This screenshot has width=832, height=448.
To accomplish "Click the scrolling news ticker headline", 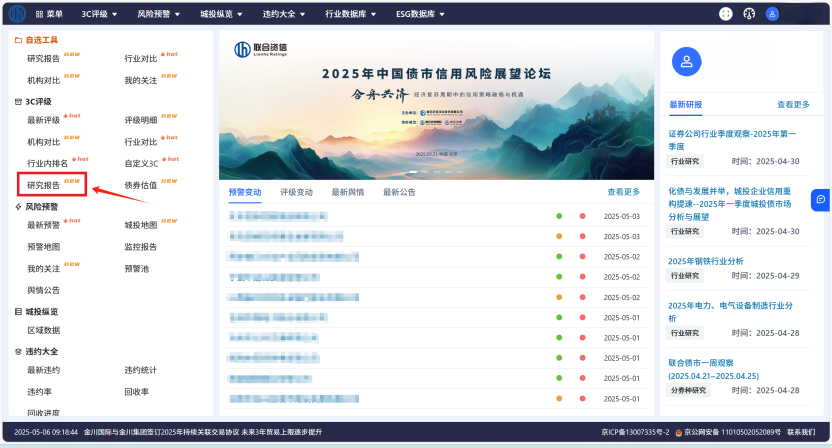I will click(x=203, y=432).
